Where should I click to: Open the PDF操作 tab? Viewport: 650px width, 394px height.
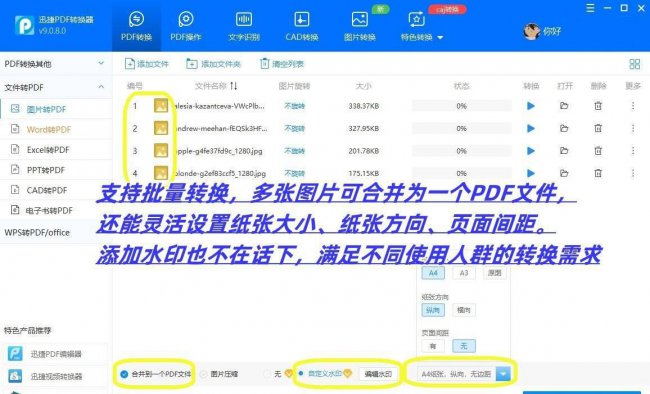click(186, 26)
